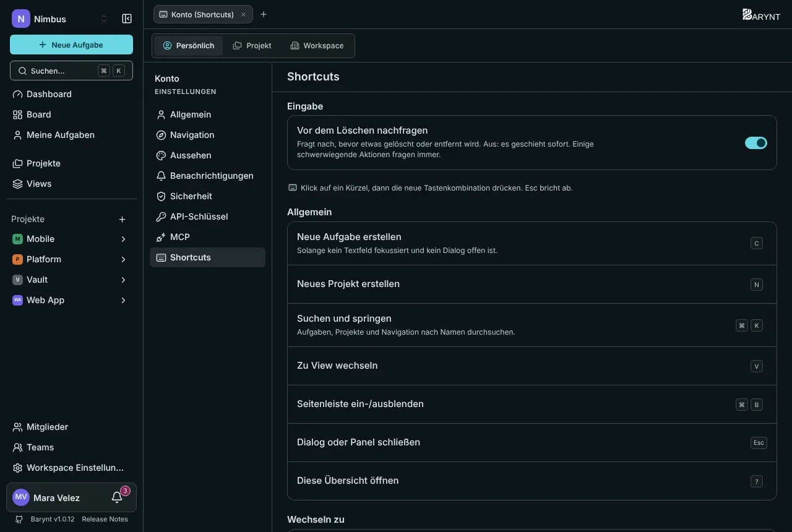Image resolution: width=792 pixels, height=532 pixels.
Task: Edit the N shortcut for Neues Projekt erstellen
Action: pos(756,285)
